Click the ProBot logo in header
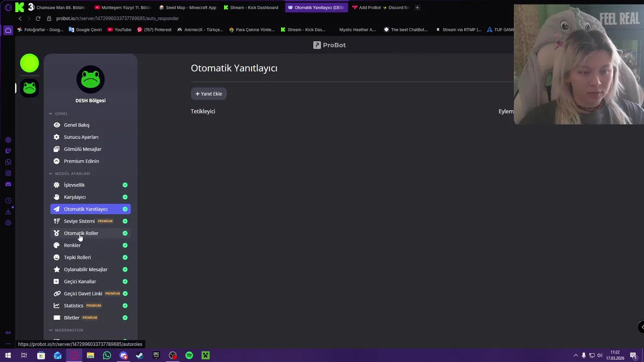Image resolution: width=644 pixels, height=362 pixels. (330, 45)
